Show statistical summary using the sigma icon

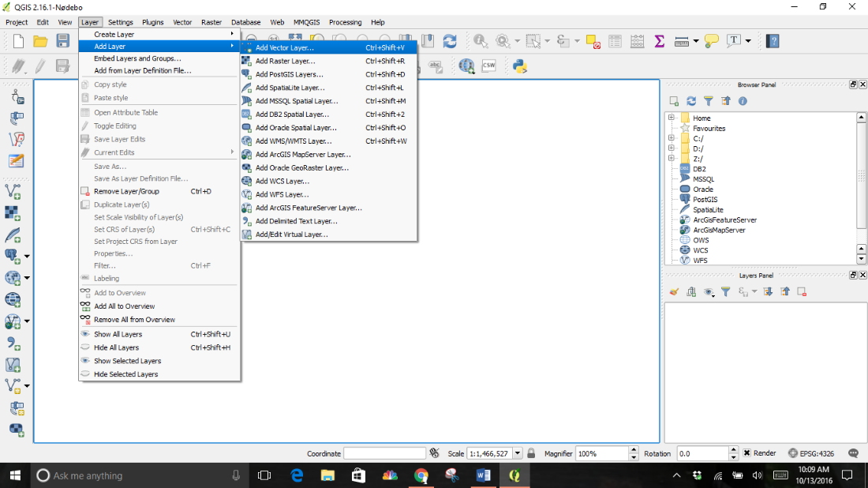pos(658,41)
